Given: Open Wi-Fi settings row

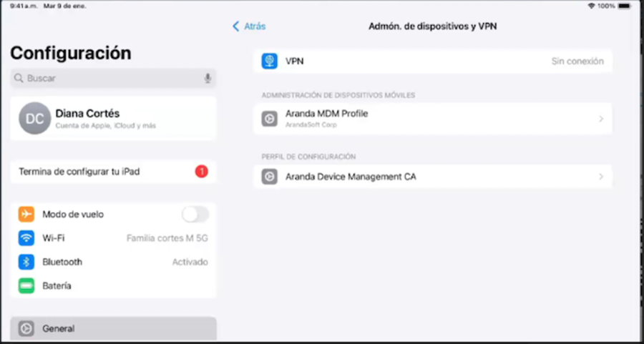Looking at the screenshot, I should [113, 238].
